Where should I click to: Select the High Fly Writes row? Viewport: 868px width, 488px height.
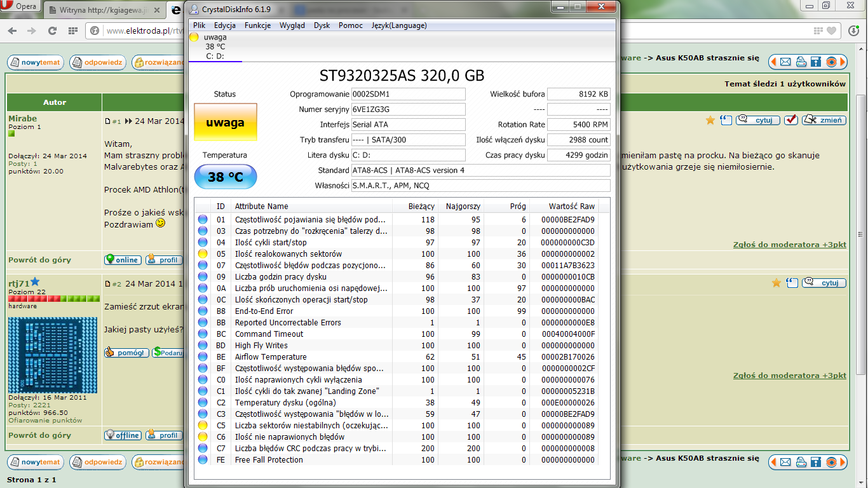(397, 345)
